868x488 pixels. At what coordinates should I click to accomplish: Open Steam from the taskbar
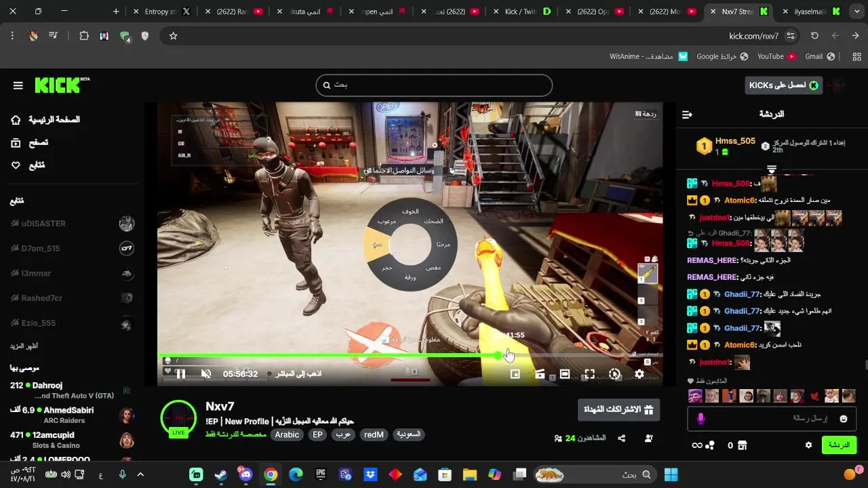[x=220, y=474]
